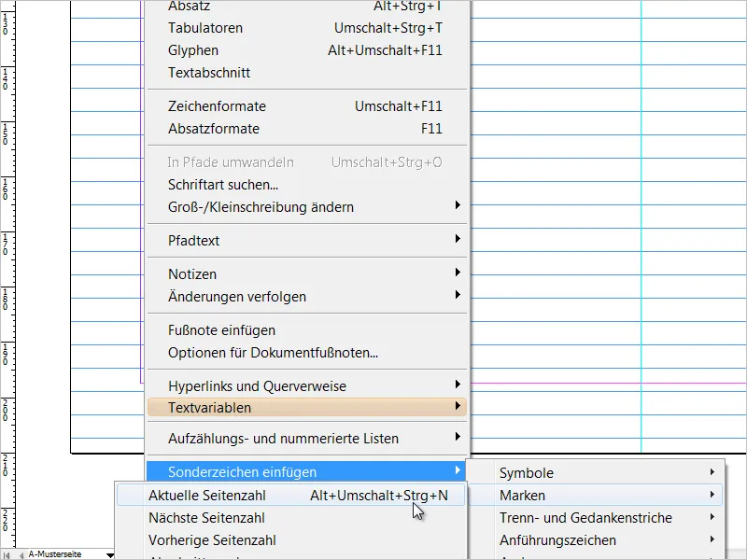Image resolution: width=747 pixels, height=560 pixels.
Task: Expand the Symbole submenu
Action: click(596, 473)
